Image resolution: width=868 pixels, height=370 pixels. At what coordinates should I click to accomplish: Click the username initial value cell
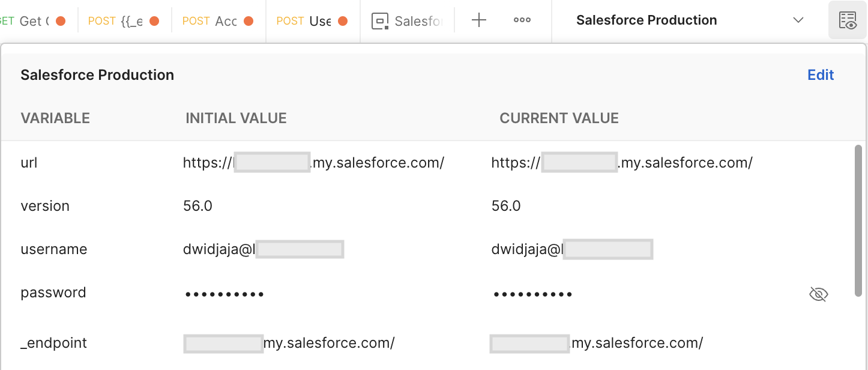click(x=263, y=249)
